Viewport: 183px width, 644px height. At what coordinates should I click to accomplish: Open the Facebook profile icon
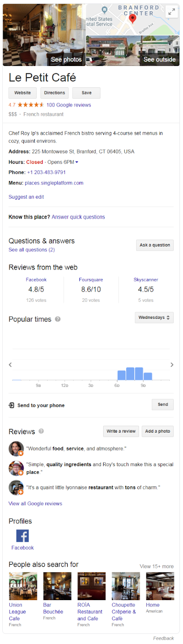pyautogui.click(x=23, y=536)
